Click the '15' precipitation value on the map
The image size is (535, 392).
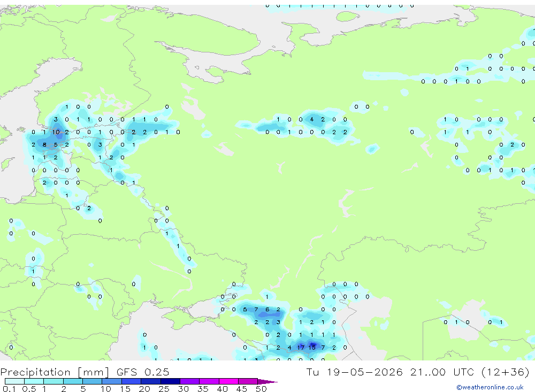312,348
